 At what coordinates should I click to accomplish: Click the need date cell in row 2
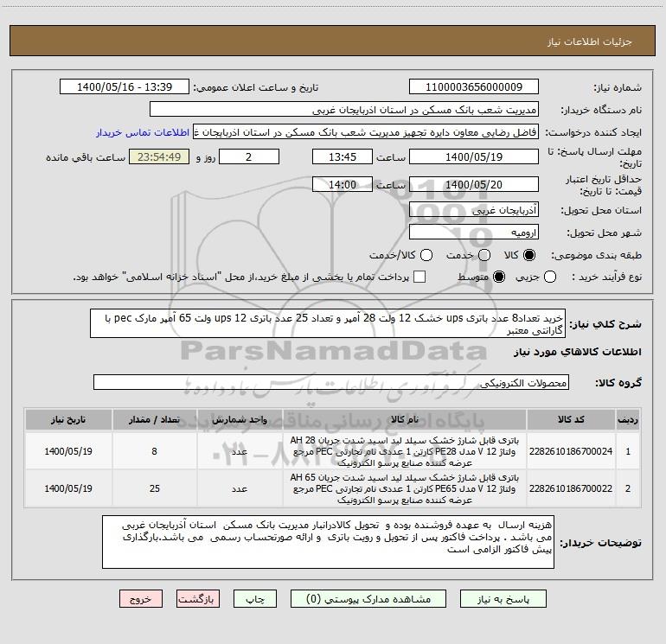[x=68, y=488]
